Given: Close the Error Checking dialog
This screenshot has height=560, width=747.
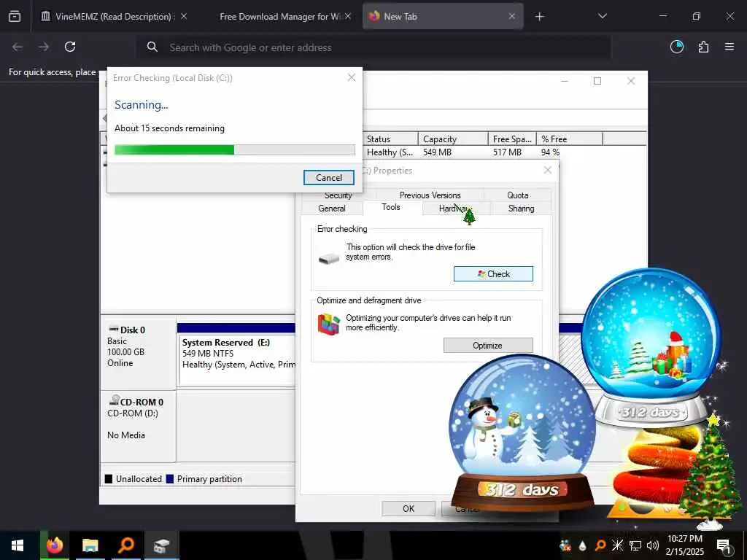Looking at the screenshot, I should pyautogui.click(x=352, y=77).
